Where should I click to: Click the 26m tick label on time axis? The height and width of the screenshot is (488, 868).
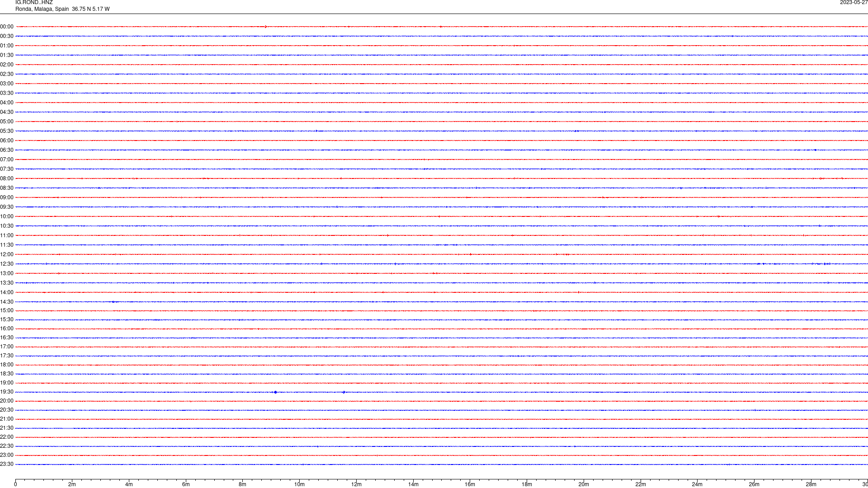(754, 484)
